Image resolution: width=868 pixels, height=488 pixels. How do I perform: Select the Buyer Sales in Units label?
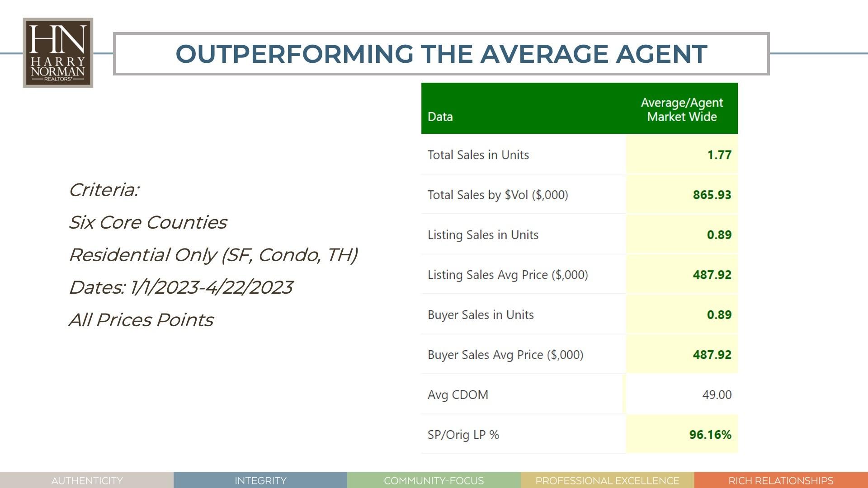tap(480, 315)
